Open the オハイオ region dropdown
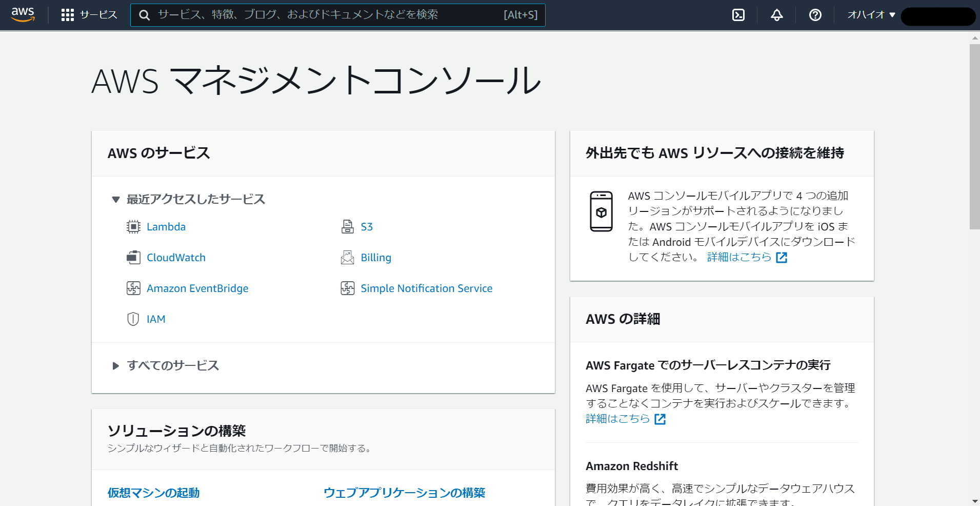980x506 pixels. (871, 15)
